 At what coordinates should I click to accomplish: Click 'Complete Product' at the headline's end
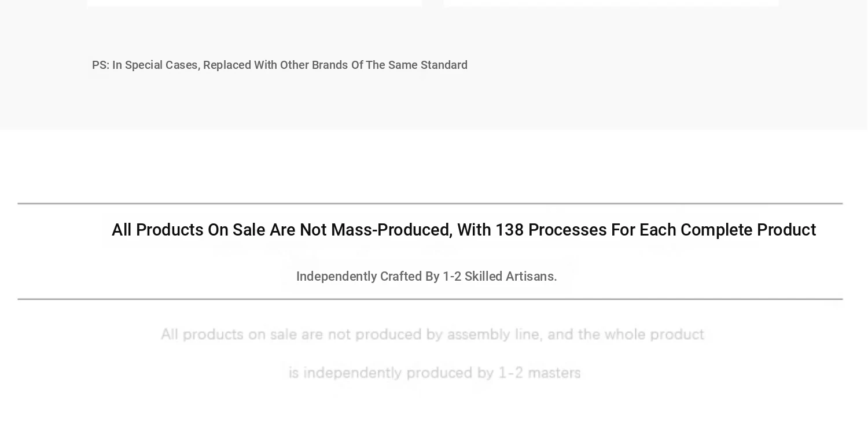pyautogui.click(x=748, y=230)
